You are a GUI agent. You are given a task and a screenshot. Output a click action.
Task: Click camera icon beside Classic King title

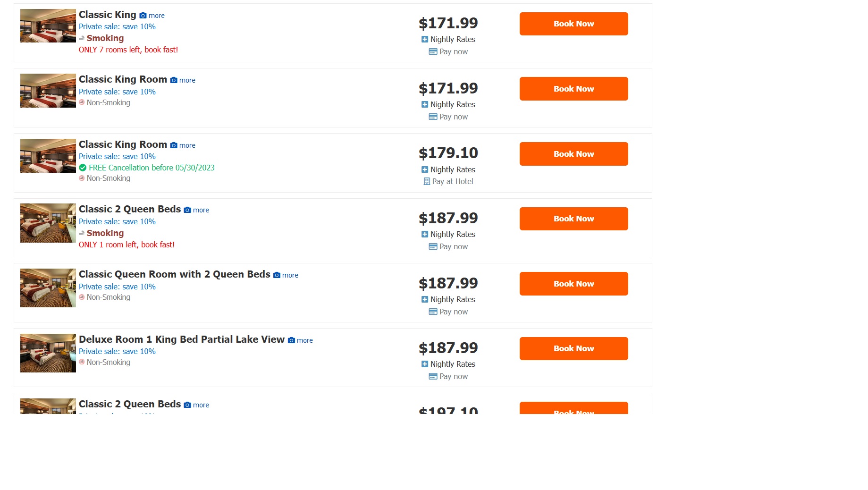tap(143, 16)
